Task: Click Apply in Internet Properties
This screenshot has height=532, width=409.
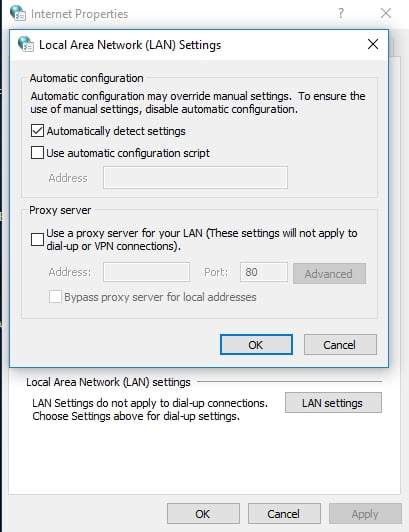Action: (x=365, y=513)
